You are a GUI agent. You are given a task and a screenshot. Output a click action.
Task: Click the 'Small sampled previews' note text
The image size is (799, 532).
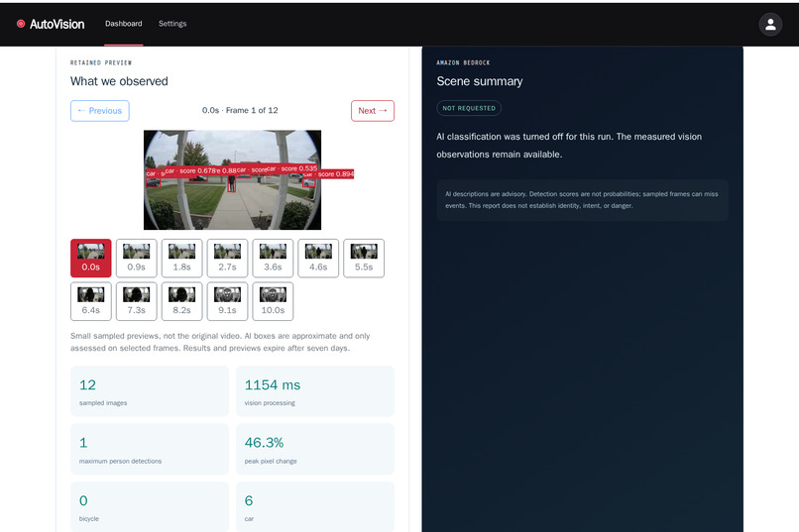point(220,342)
